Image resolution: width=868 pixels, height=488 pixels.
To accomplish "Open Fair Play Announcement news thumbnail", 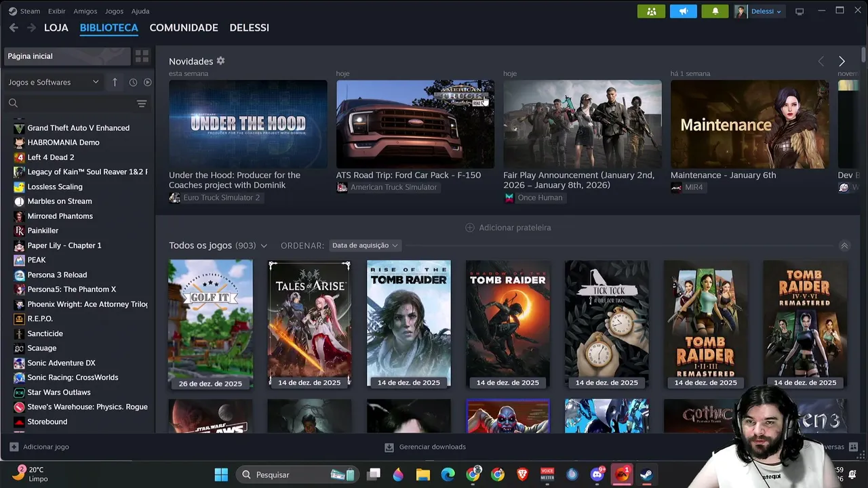I will 583,124.
